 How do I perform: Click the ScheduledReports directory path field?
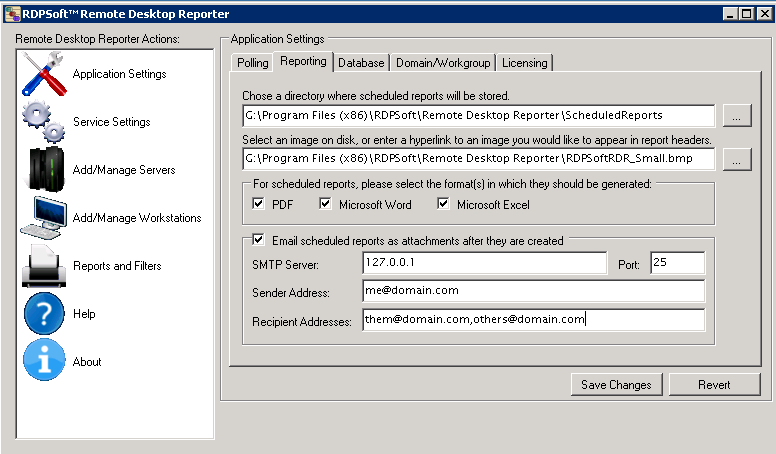[x=479, y=115]
